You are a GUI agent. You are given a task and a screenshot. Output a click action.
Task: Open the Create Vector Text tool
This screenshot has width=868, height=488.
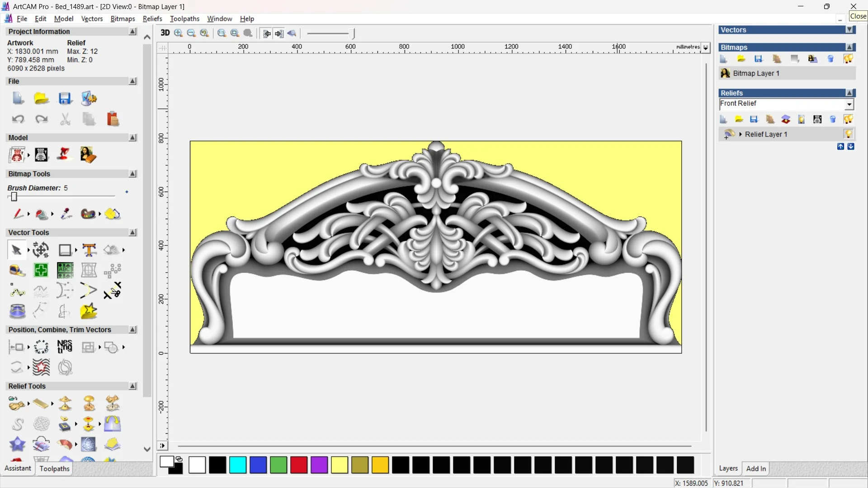pos(89,250)
